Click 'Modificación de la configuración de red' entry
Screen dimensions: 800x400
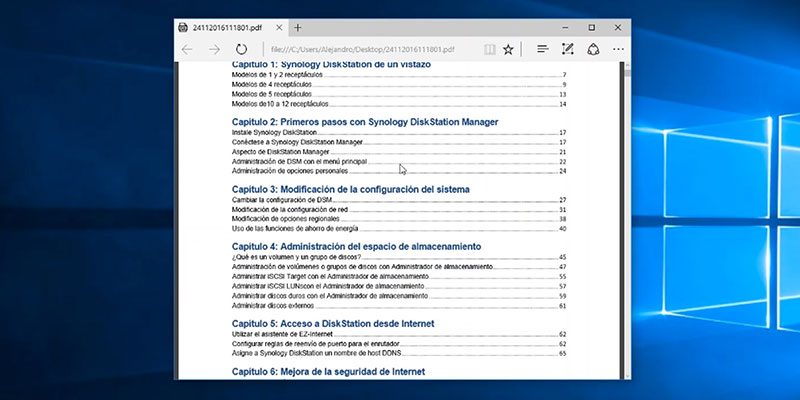point(399,210)
